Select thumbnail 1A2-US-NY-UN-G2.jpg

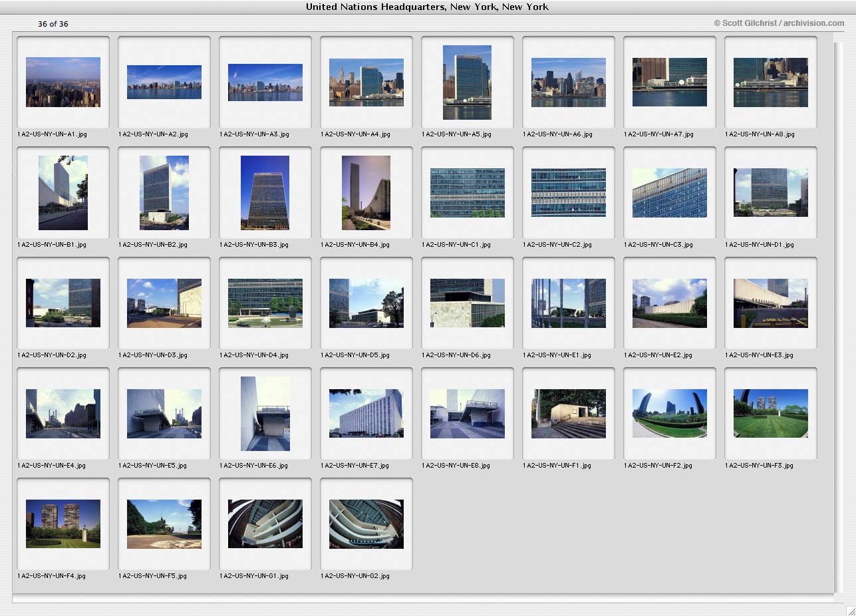click(x=366, y=524)
